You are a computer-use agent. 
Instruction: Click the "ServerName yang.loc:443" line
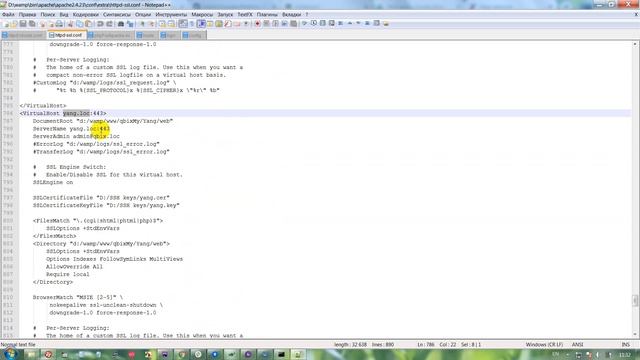click(x=71, y=129)
